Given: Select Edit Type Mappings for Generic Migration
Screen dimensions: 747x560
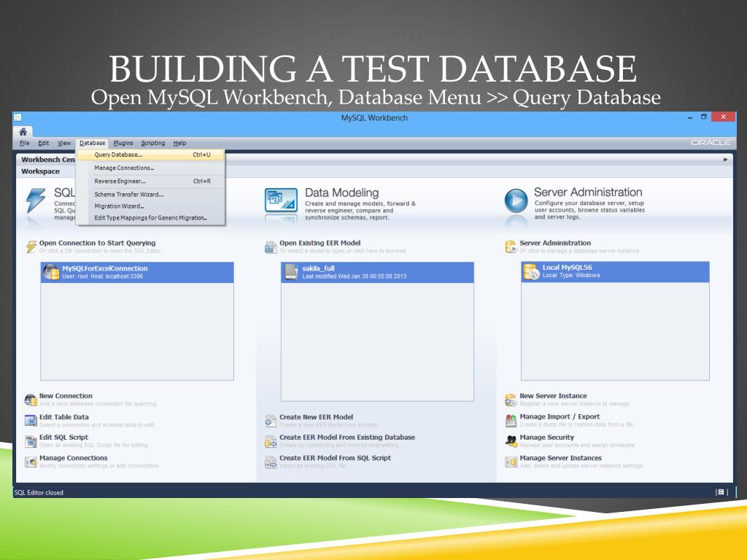Looking at the screenshot, I should (150, 217).
